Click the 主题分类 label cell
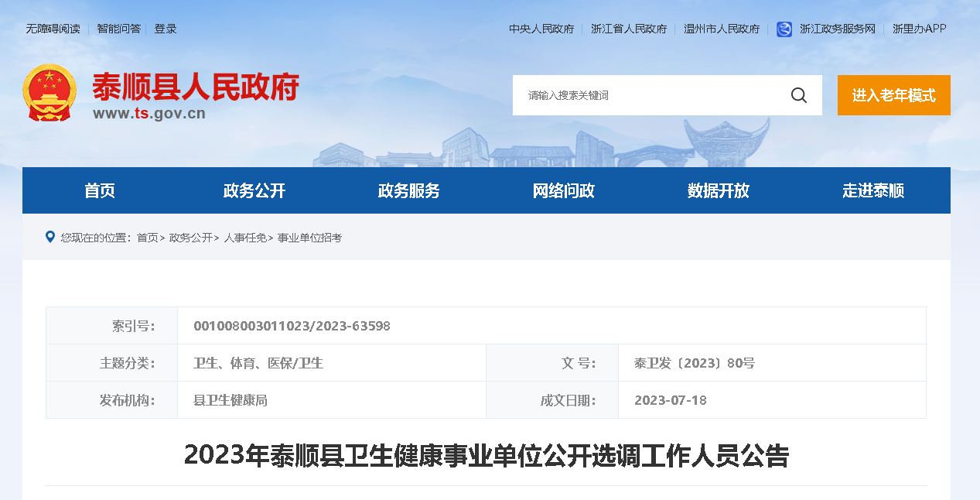Image resolution: width=980 pixels, height=500 pixels. pyautogui.click(x=112, y=363)
